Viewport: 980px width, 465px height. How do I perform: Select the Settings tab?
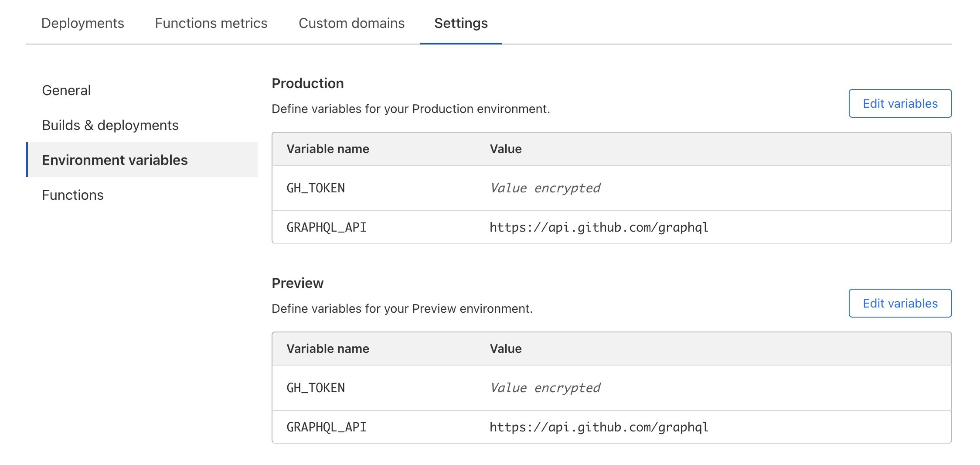[461, 23]
